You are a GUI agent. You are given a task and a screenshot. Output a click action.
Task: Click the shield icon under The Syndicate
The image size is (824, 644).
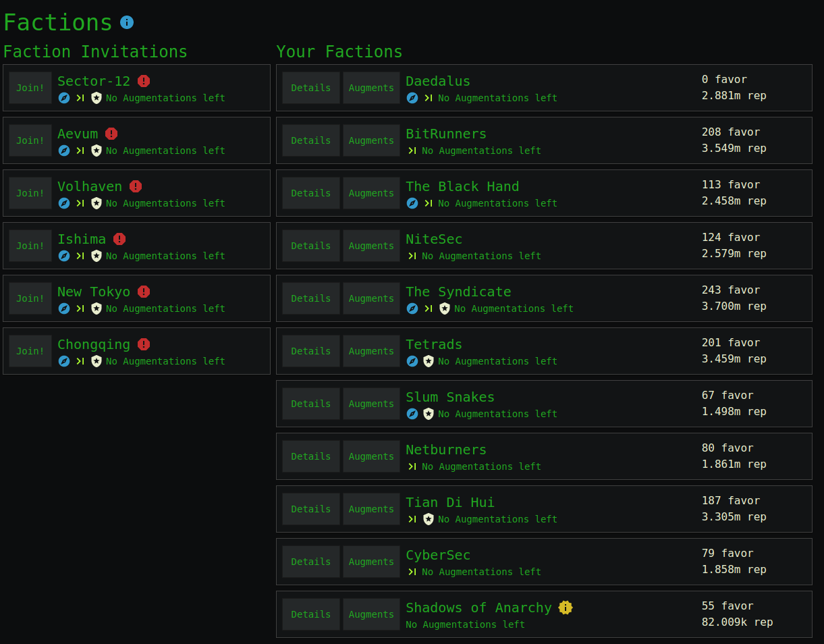445,308
